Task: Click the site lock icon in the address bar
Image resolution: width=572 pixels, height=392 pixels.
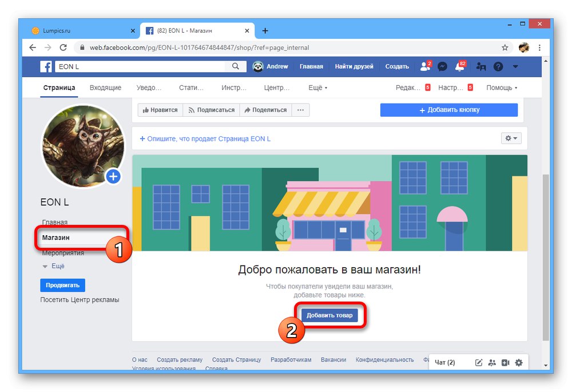Action: [82, 47]
